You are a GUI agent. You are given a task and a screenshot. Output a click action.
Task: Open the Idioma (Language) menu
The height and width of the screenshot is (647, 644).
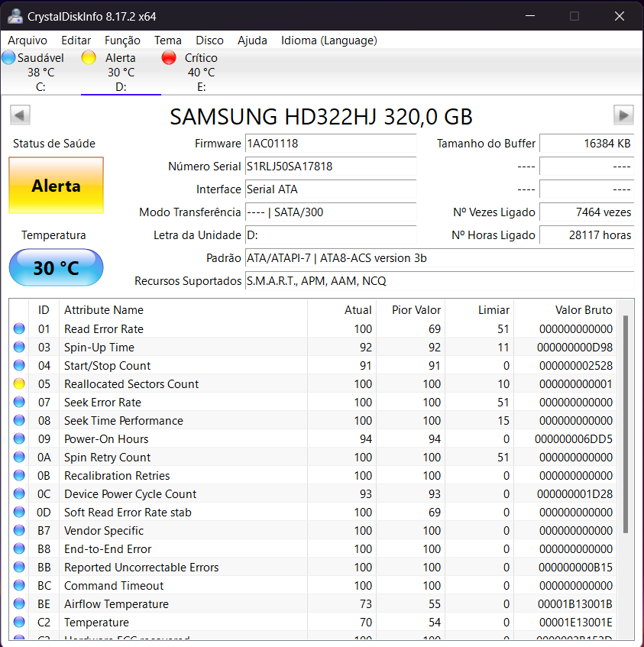[x=329, y=40]
